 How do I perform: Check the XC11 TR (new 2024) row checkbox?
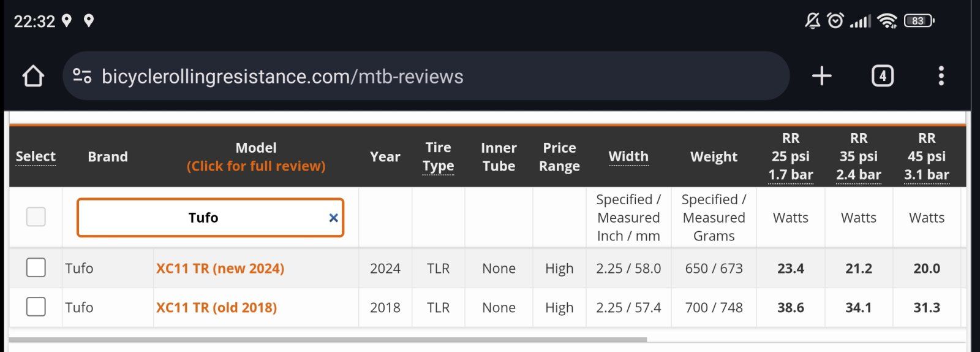click(36, 268)
